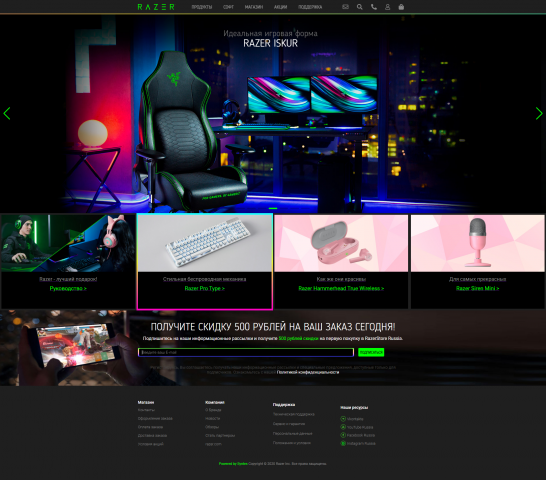Open Обзоры footer link
The width and height of the screenshot is (546, 480).
click(x=212, y=427)
